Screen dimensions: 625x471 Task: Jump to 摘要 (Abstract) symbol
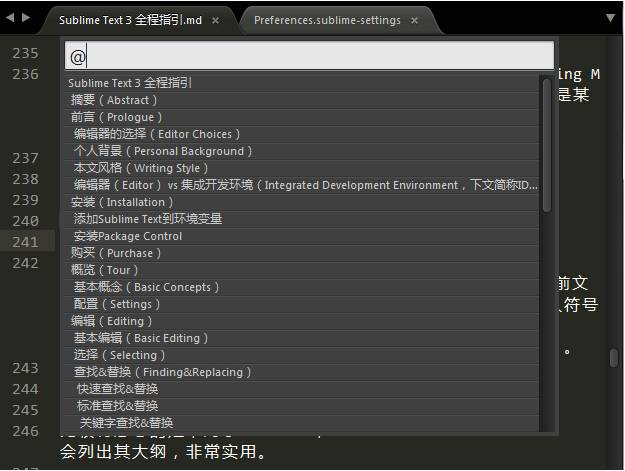coord(301,100)
